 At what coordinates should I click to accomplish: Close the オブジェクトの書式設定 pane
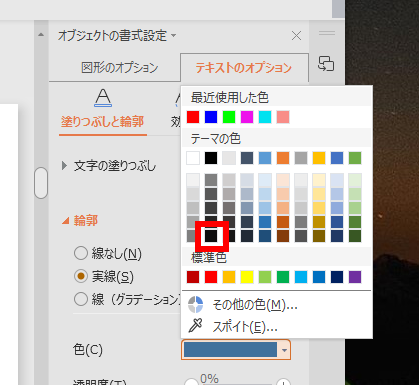(296, 35)
